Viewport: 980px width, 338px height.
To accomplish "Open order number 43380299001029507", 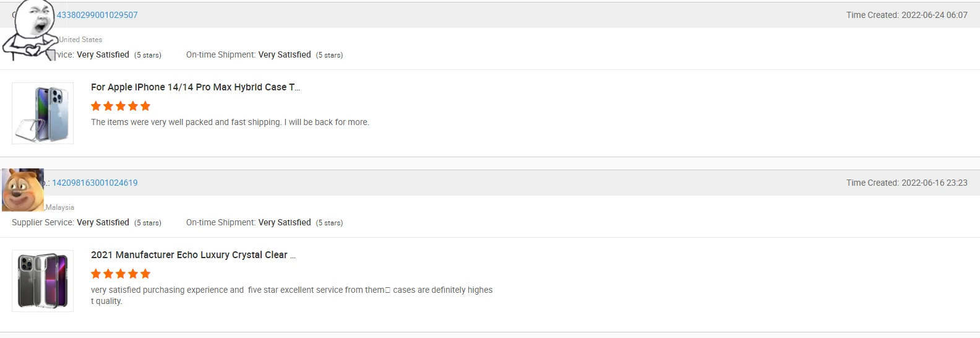I will tap(97, 15).
